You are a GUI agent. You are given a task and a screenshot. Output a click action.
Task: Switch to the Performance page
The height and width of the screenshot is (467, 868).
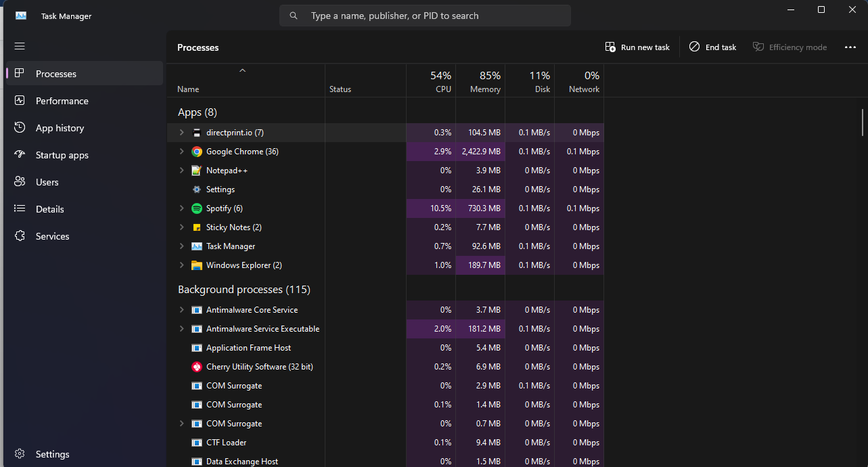[85, 101]
